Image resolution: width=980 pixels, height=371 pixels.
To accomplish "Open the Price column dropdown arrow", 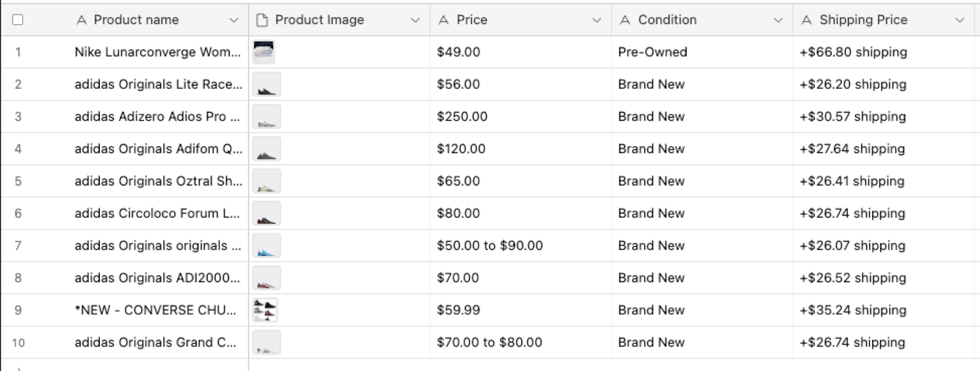I will 596,20.
